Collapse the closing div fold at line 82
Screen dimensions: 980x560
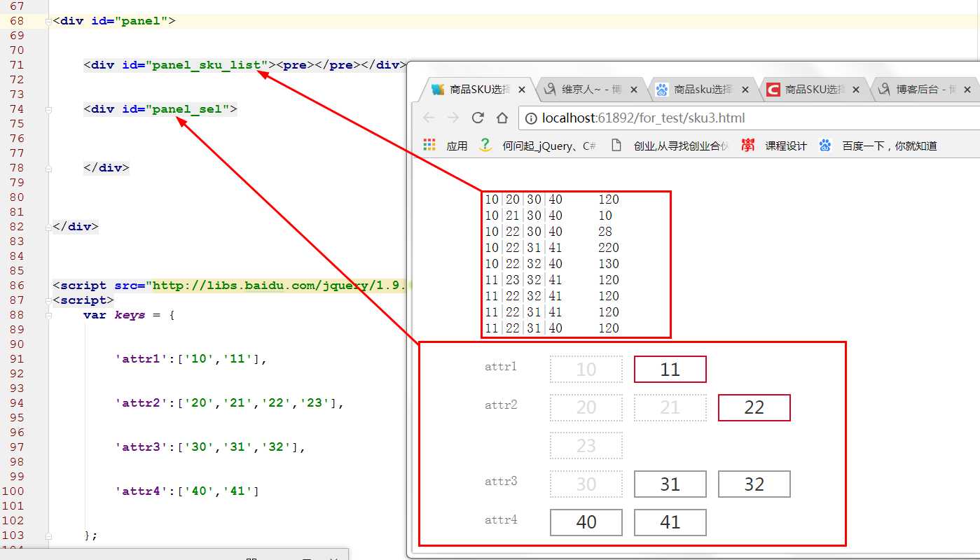48,227
